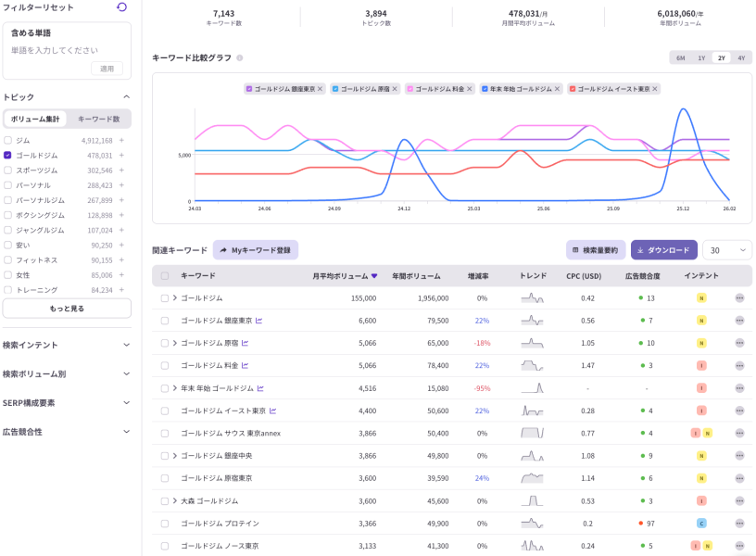Remove ゴールドジム 銀座東京 chip from graph
Image resolution: width=756 pixels, height=556 pixels.
(321, 89)
